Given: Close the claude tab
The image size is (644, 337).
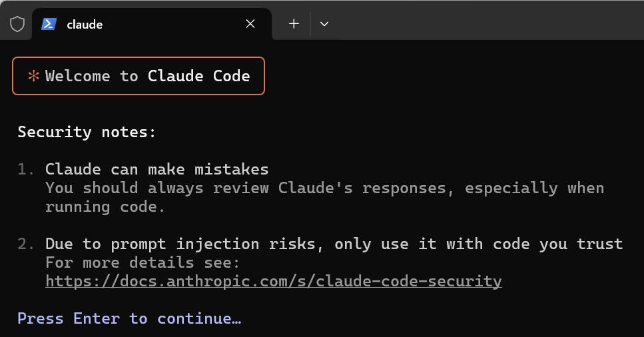Looking at the screenshot, I should click(250, 24).
